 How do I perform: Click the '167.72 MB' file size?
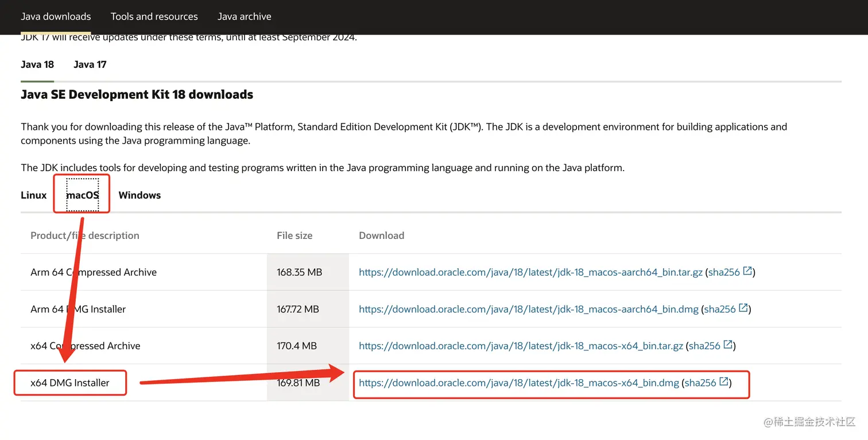pos(298,309)
